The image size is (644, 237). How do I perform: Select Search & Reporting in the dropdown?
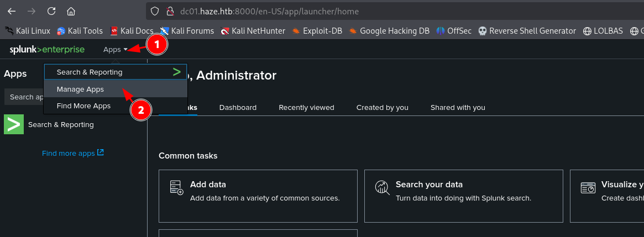(x=90, y=72)
